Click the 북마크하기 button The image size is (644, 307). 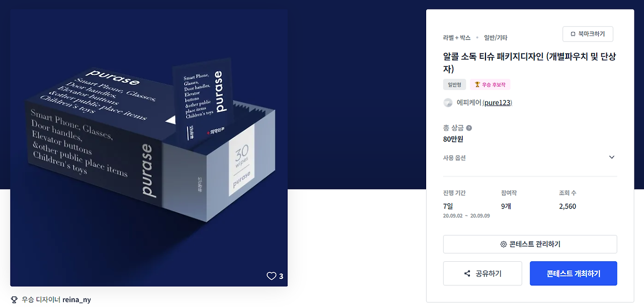pos(588,34)
